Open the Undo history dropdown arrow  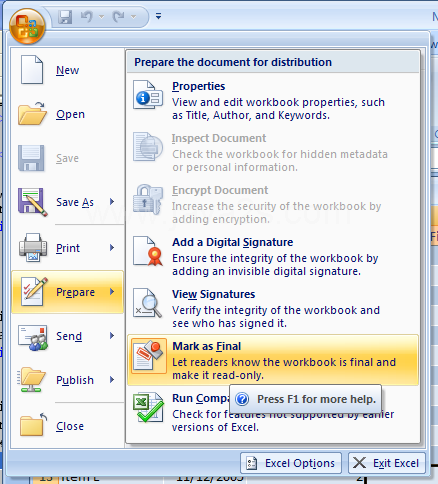[x=102, y=17]
